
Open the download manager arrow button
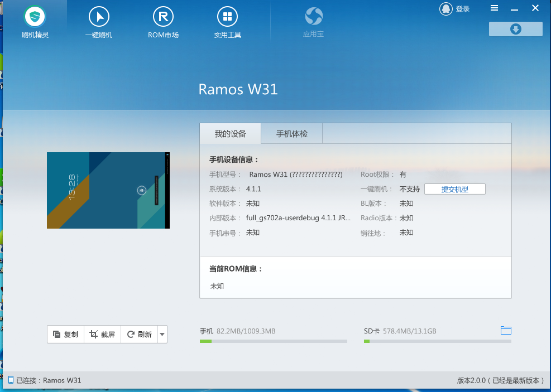tap(515, 29)
